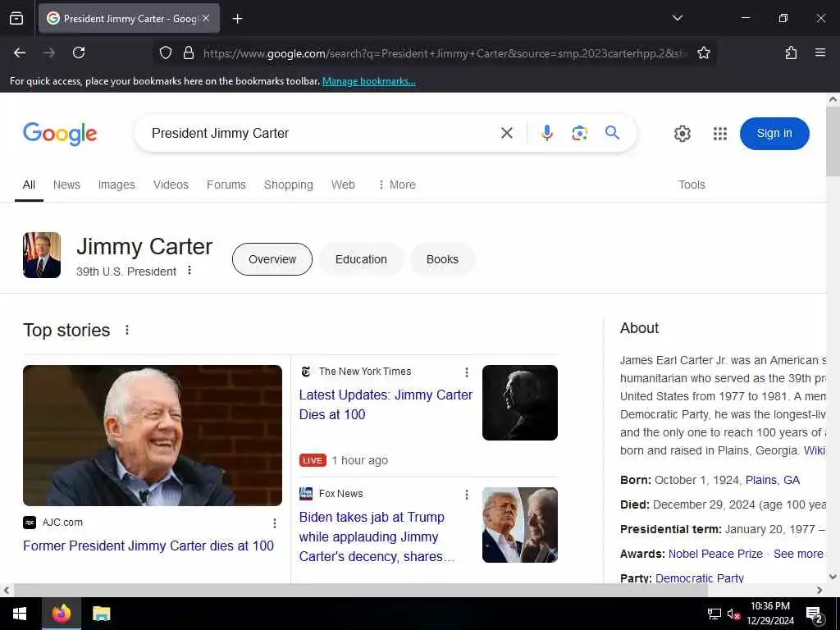The height and width of the screenshot is (630, 840).
Task: Select the Overview chip
Action: [272, 259]
